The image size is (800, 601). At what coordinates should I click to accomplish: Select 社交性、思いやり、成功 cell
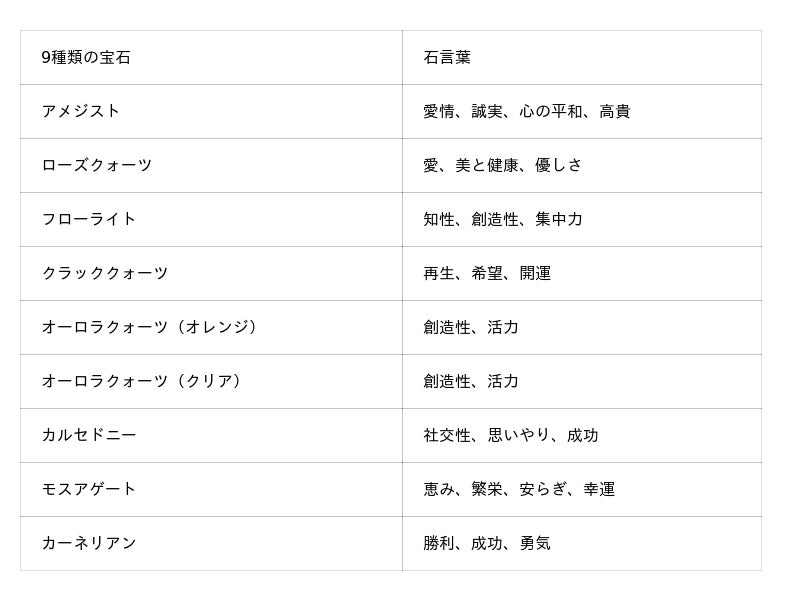(x=511, y=436)
